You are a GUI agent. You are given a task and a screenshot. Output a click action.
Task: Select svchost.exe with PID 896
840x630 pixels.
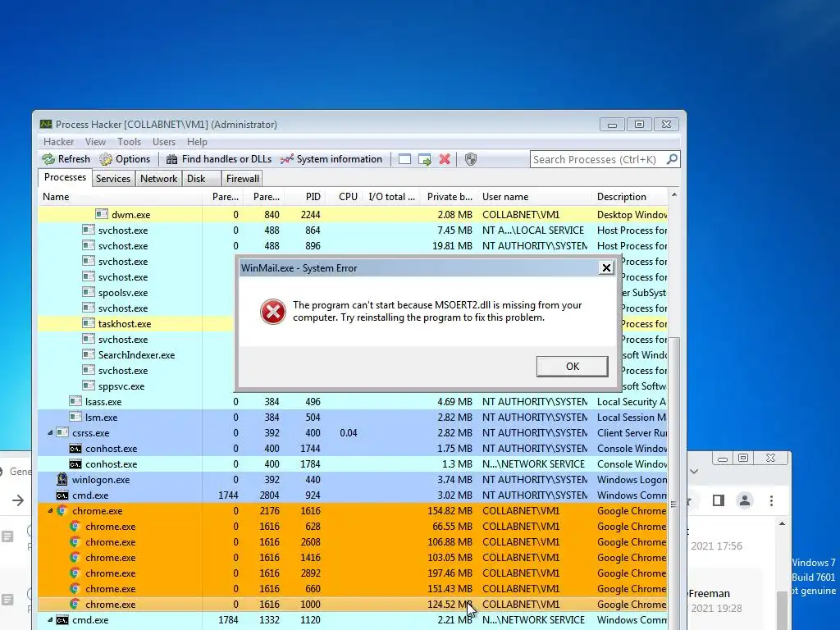pos(353,246)
